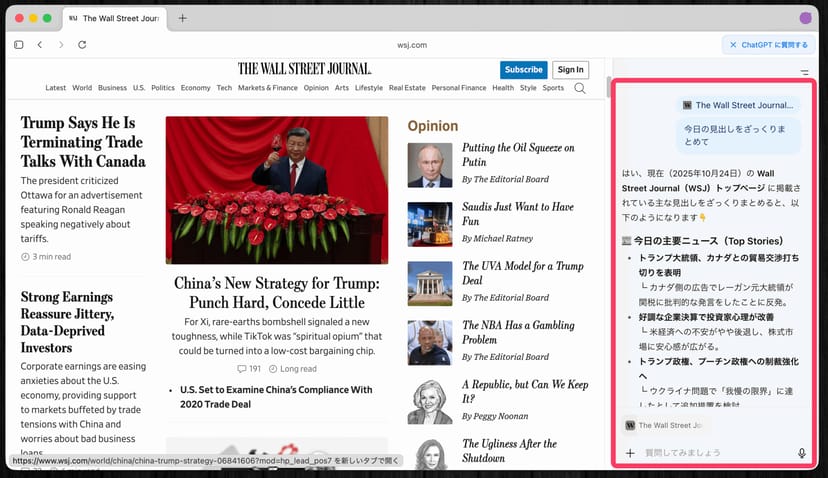The height and width of the screenshot is (478, 828).
Task: Open Putting the Oil Squeeze on Putin
Action: click(518, 154)
